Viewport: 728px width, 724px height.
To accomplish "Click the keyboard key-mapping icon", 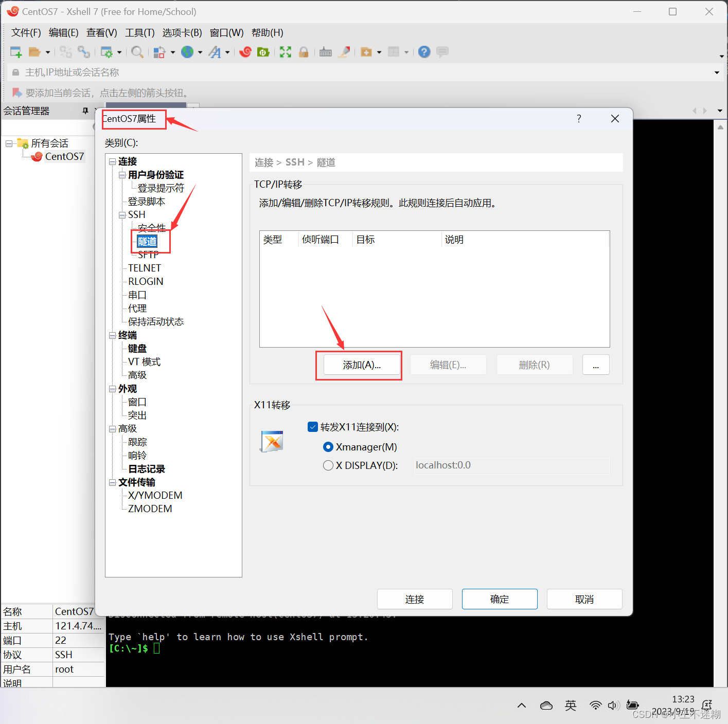I will point(326,52).
